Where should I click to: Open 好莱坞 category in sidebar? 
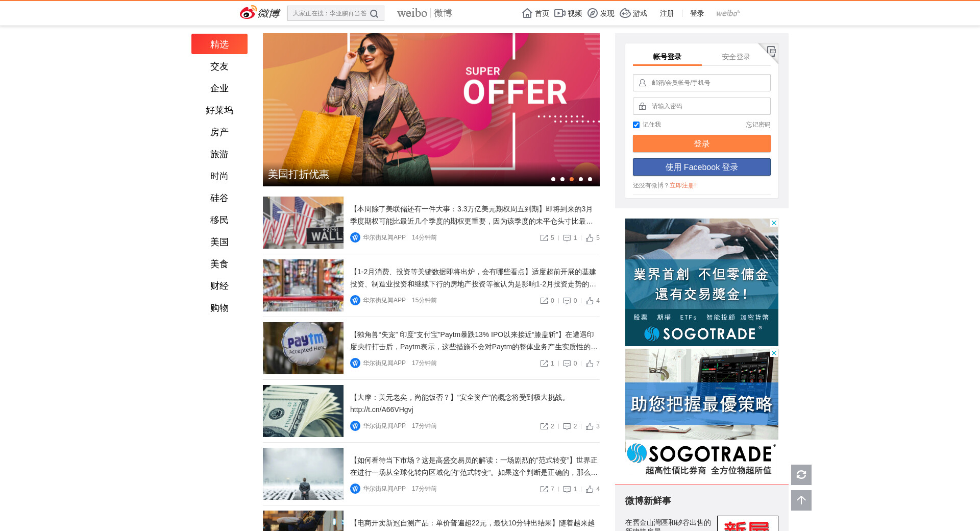click(x=219, y=110)
